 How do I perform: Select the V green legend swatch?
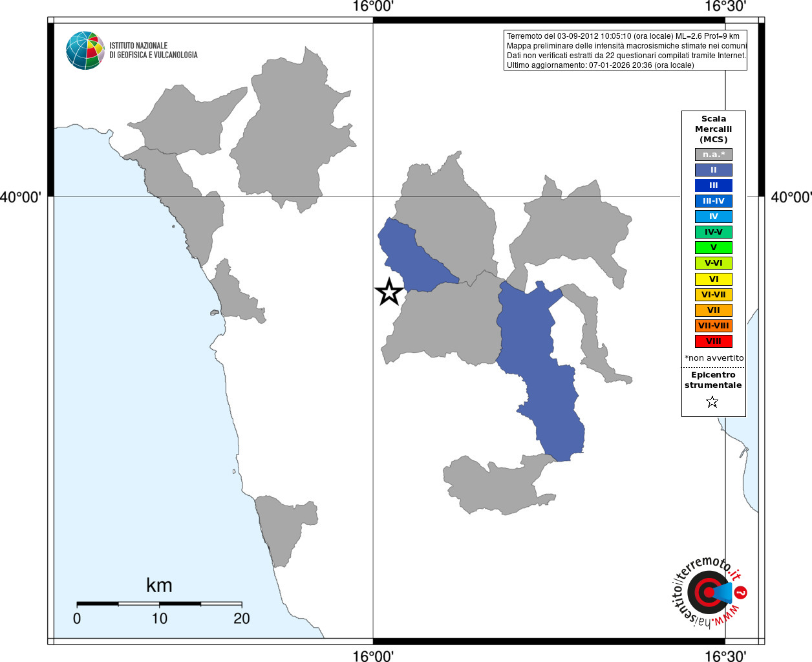pyautogui.click(x=714, y=248)
